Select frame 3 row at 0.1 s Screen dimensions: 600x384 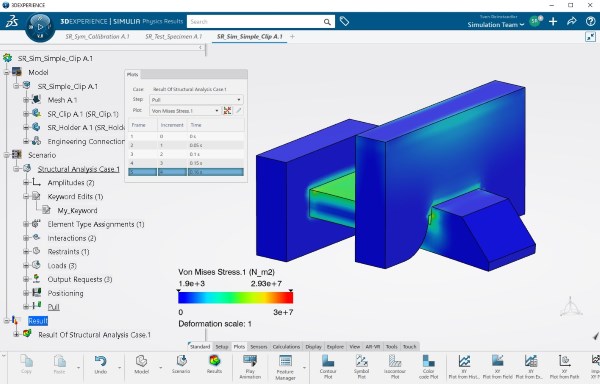[x=186, y=154]
